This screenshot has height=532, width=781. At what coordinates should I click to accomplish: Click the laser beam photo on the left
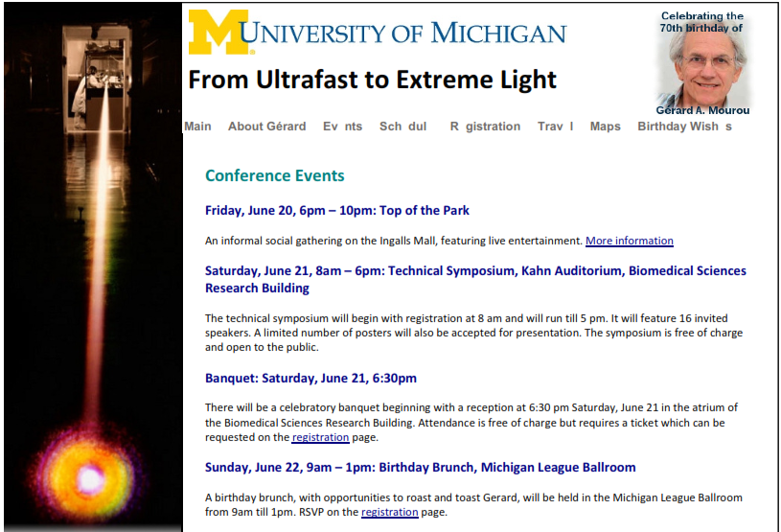[x=93, y=267]
